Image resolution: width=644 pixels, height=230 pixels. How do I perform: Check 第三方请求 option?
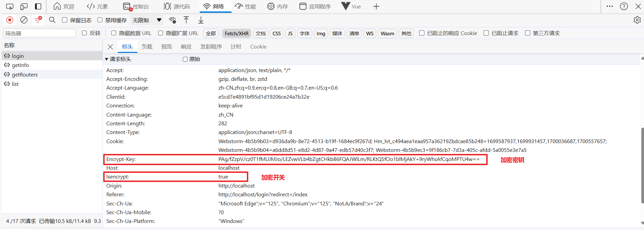(x=528, y=33)
